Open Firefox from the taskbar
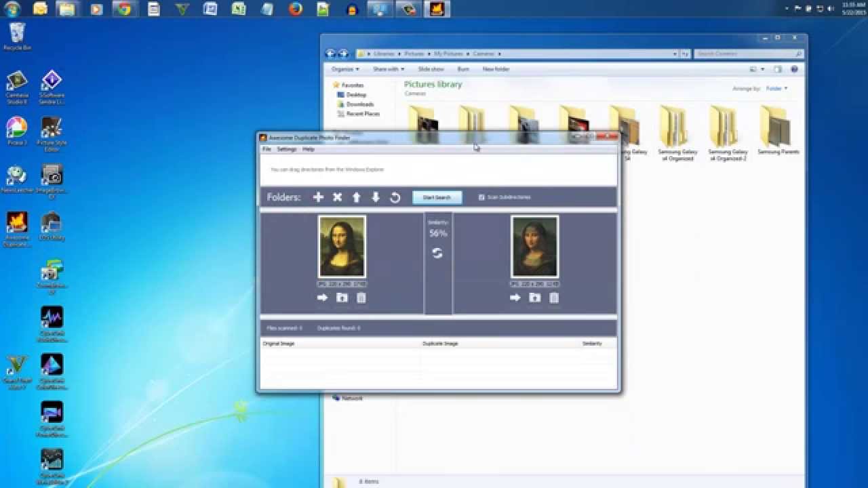The height and width of the screenshot is (488, 868). [295, 9]
